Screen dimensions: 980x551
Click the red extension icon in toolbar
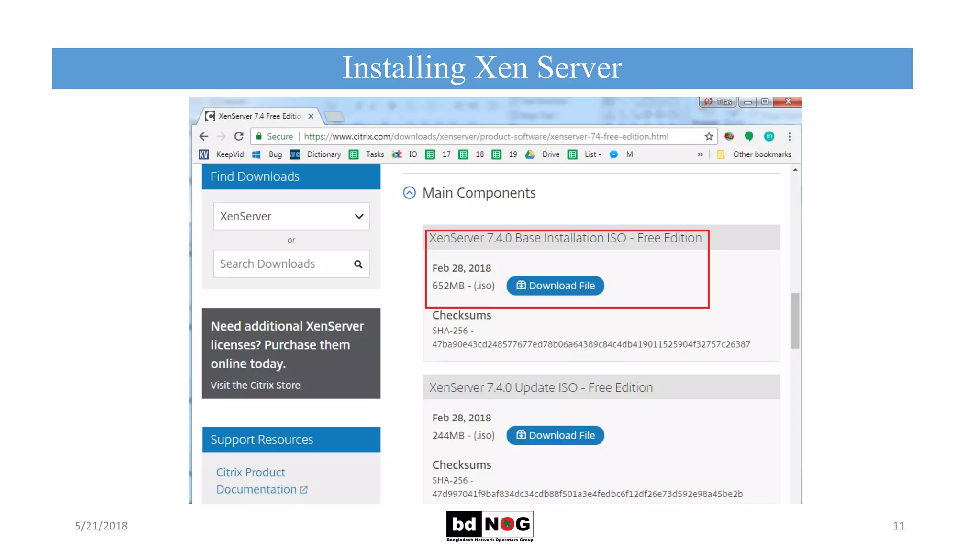pos(729,136)
